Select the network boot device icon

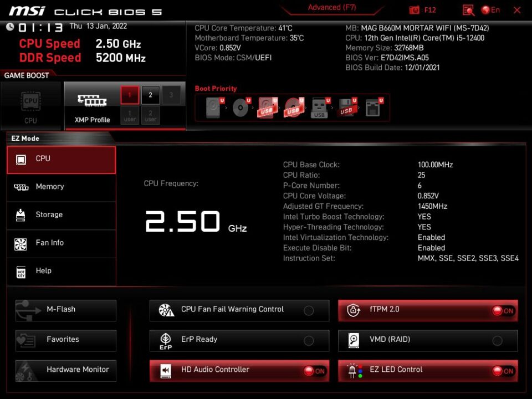pos(373,107)
